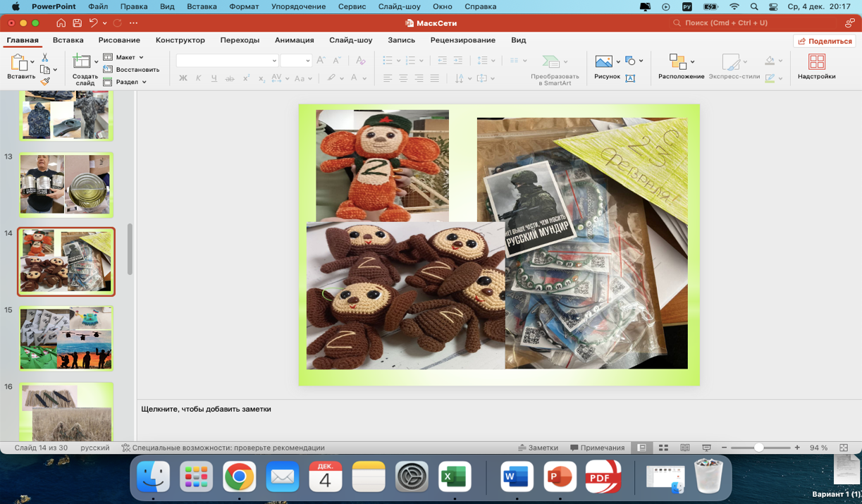Decrease the list indent level
862x504 pixels.
click(x=442, y=61)
